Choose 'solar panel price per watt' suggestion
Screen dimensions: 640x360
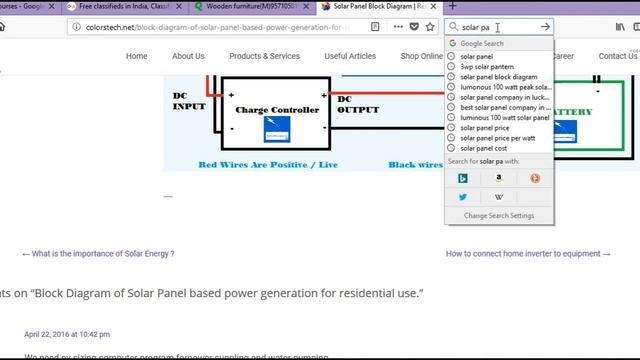click(499, 138)
